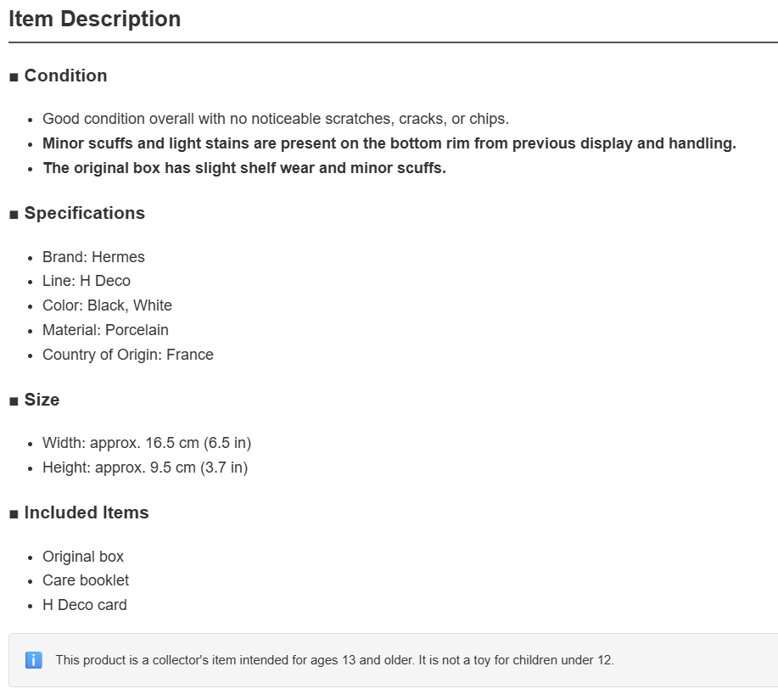
Task: Click the Good condition overall sentence
Action: click(x=276, y=119)
